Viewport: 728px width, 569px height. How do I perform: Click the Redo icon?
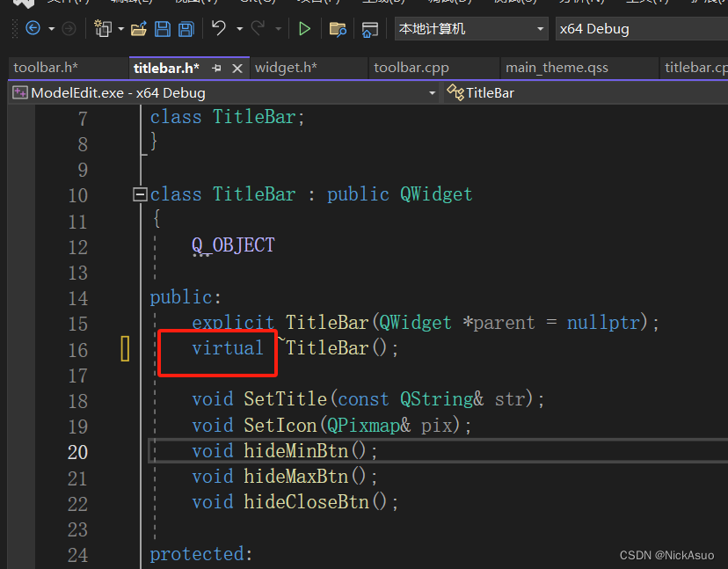[257, 28]
